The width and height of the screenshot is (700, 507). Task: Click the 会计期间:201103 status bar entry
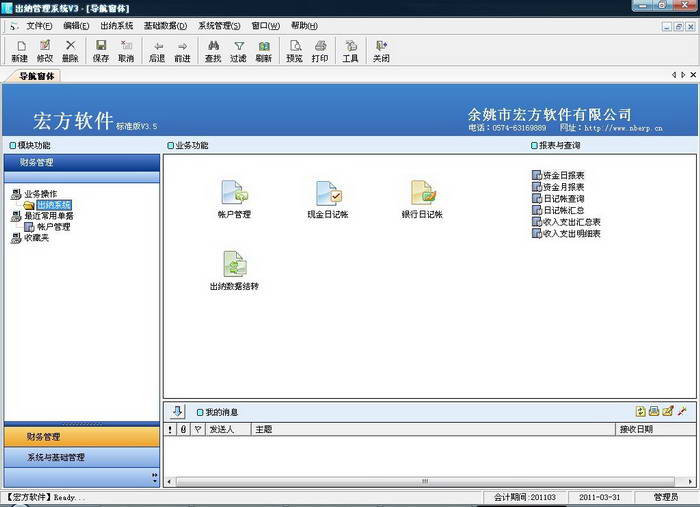point(525,497)
